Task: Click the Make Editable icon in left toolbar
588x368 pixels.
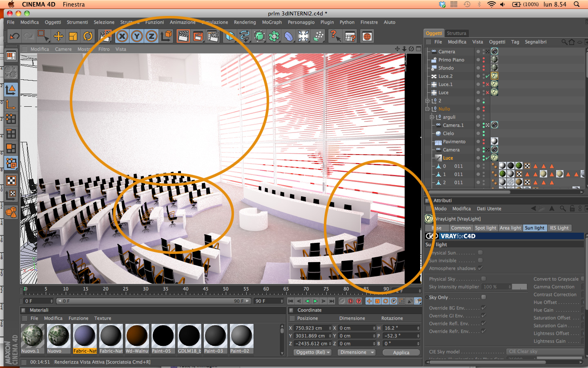Action: [x=11, y=73]
